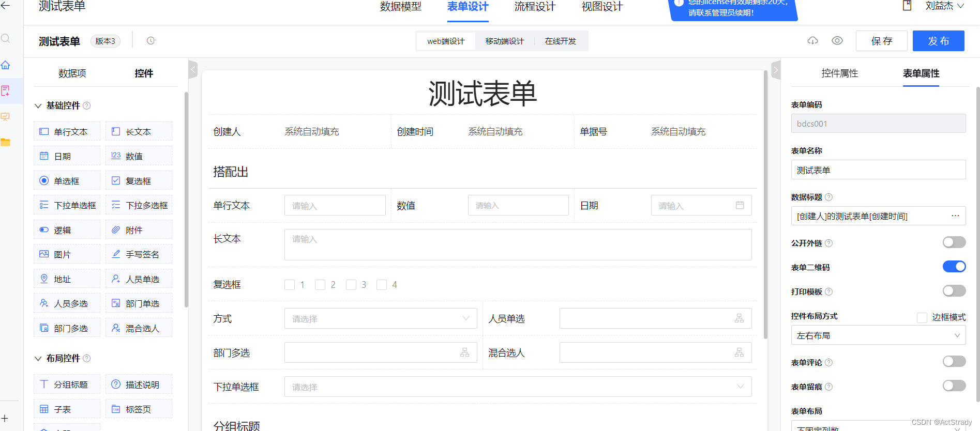The image size is (980, 431).
Task: Add 日期 control from palette
Action: 67,156
